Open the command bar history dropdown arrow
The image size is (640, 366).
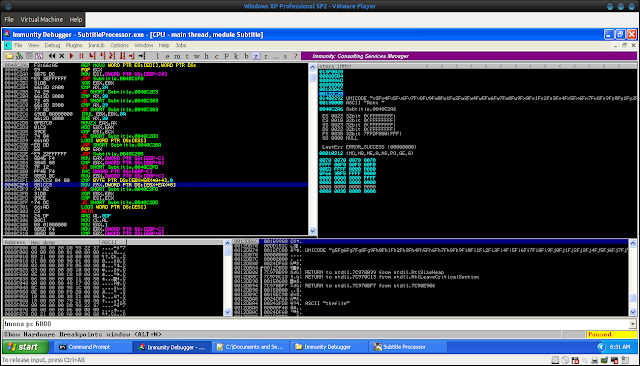[633, 324]
